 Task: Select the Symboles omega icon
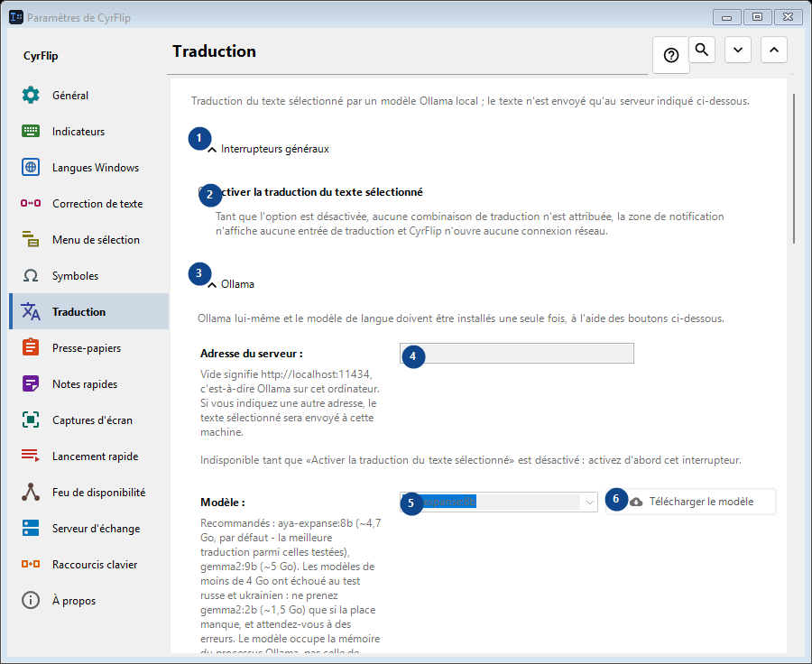point(31,275)
